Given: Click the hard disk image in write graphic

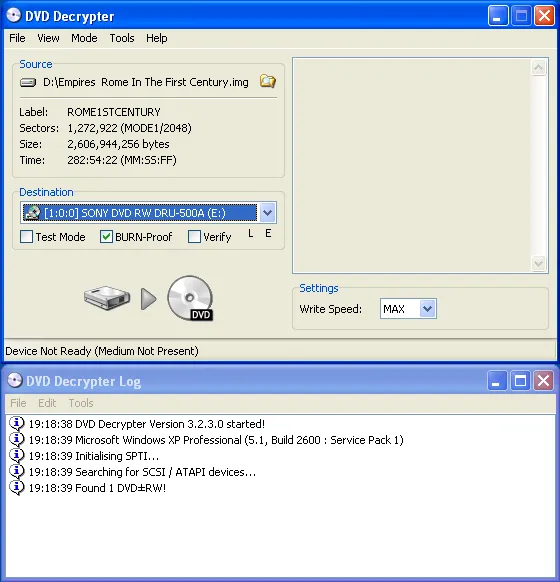Looking at the screenshot, I should [107, 298].
